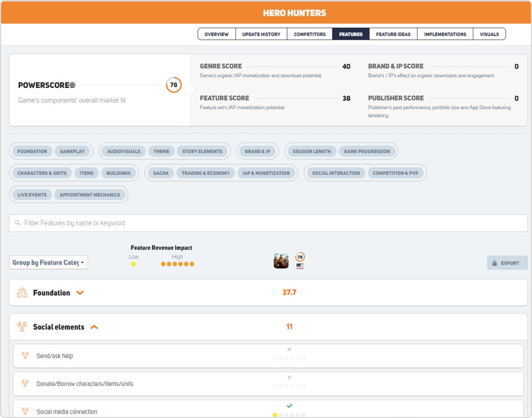The height and width of the screenshot is (418, 532).
Task: Click the Filter Features search field
Action: [x=268, y=223]
